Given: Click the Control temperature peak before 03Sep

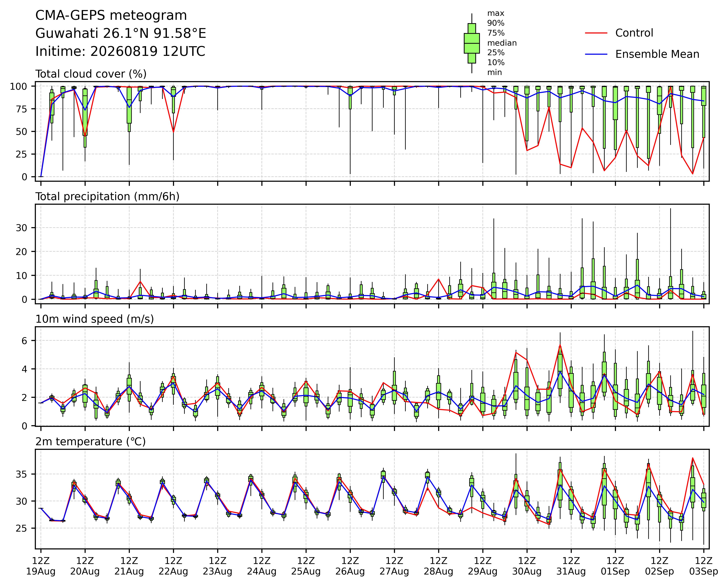Looking at the screenshot, I should [693, 458].
